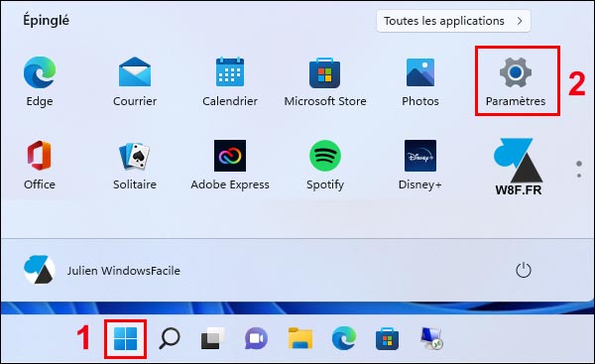The width and height of the screenshot is (595, 364).
Task: Open the Spotify app
Action: (x=325, y=165)
